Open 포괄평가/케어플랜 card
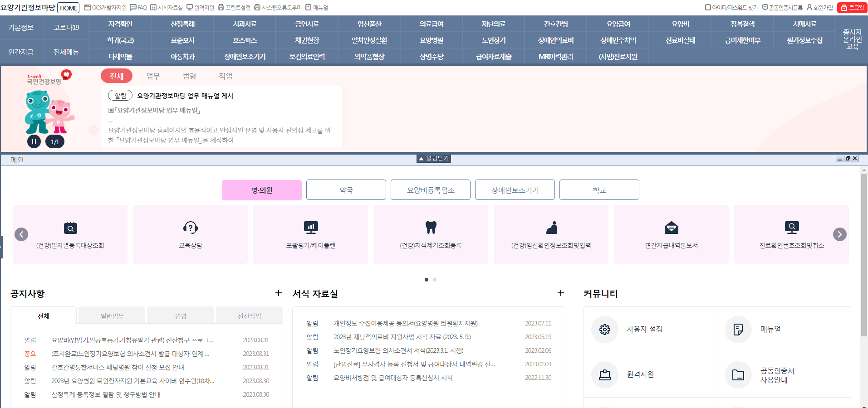The height and width of the screenshot is (408, 868). [311, 234]
